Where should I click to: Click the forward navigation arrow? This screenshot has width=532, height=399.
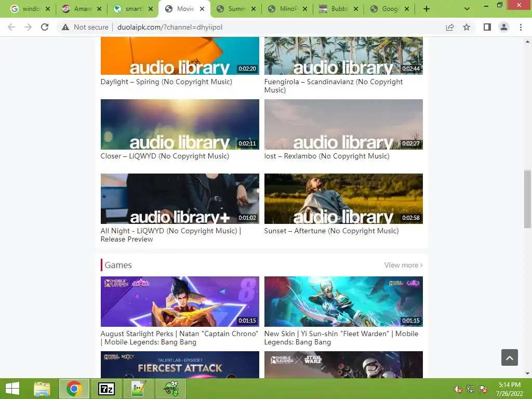tap(28, 27)
